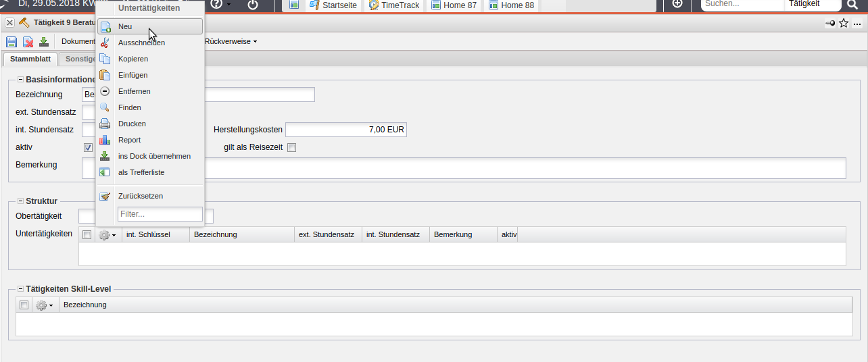The image size is (868, 362).
Task: Click the power logout icon in top bar
Action: point(253,5)
